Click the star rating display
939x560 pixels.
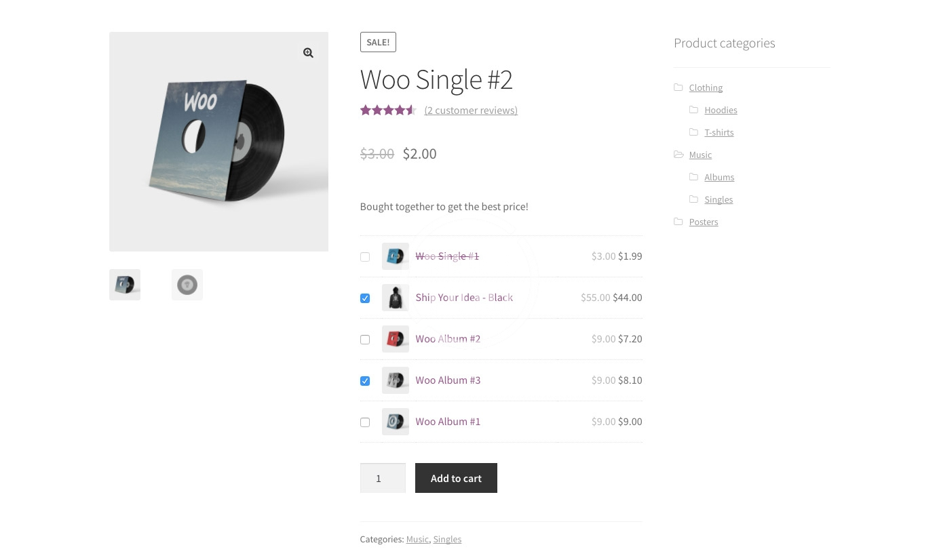387,110
